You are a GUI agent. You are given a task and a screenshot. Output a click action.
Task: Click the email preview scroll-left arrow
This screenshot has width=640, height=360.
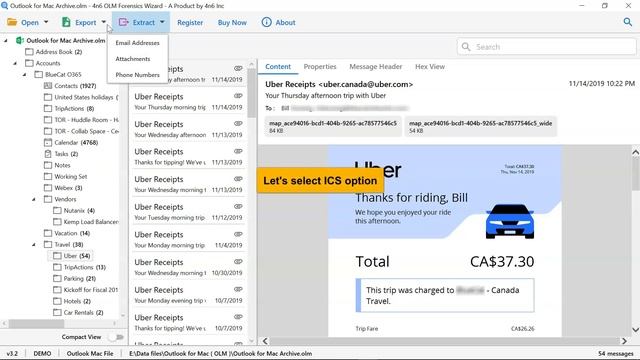tap(265, 341)
